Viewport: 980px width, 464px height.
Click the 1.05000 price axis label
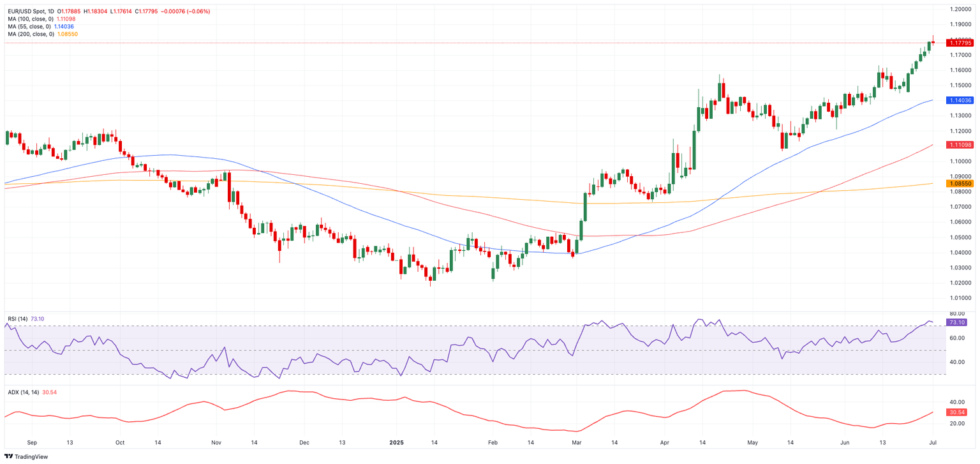click(960, 237)
